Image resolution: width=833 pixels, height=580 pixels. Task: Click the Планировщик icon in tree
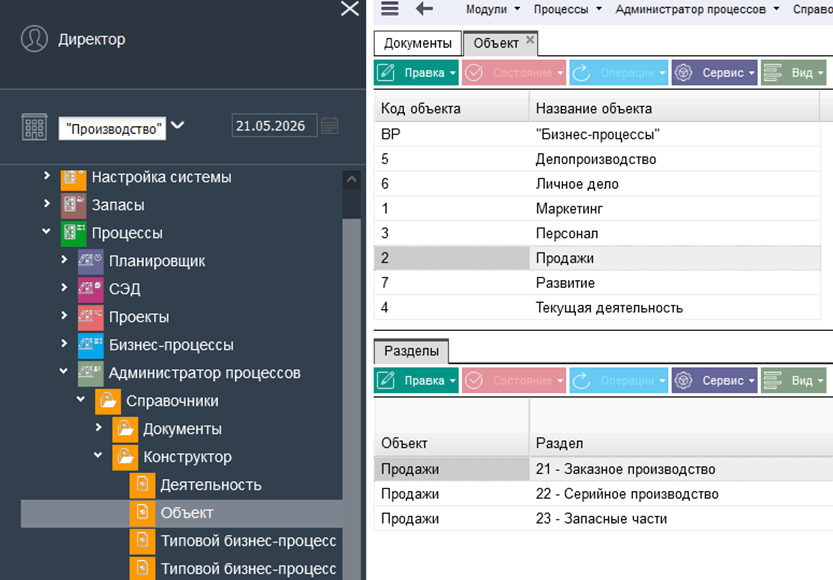click(x=90, y=261)
